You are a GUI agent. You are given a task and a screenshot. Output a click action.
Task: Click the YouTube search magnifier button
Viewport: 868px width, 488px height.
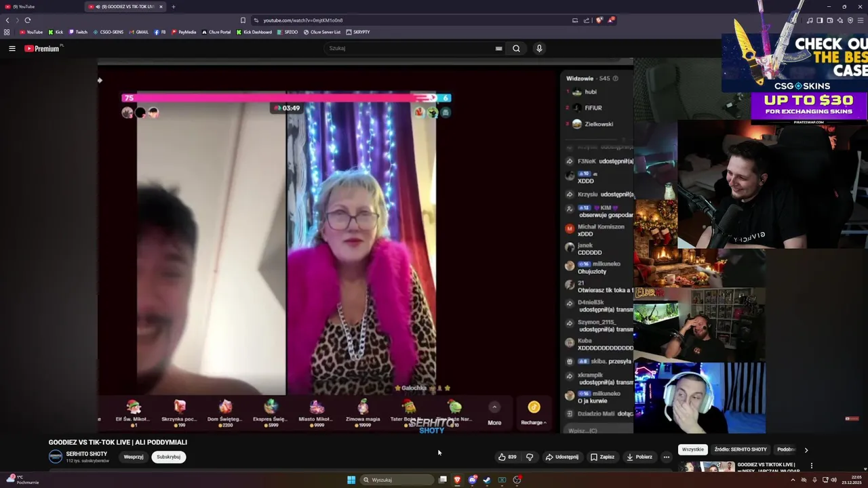click(516, 48)
